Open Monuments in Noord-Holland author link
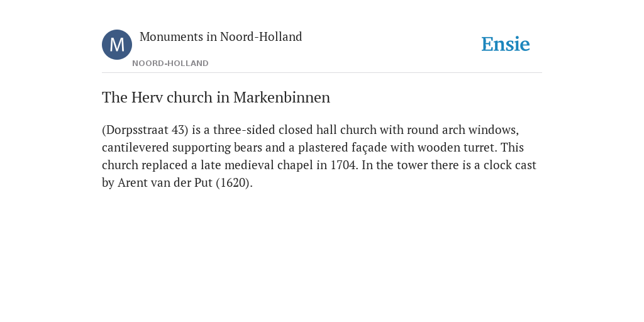The width and height of the screenshot is (644, 322). [x=221, y=36]
